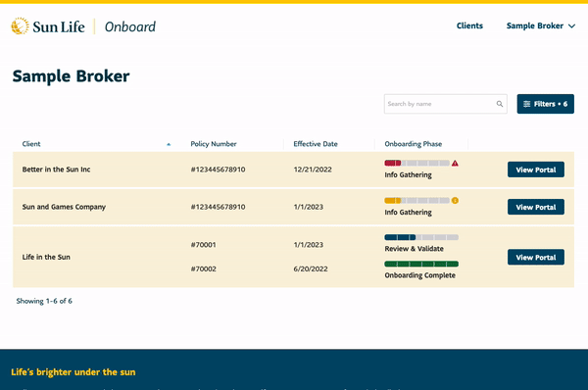Viewport: 588px width, 390px height.
Task: Click Showing 1-6 of 6 text
Action: click(44, 301)
